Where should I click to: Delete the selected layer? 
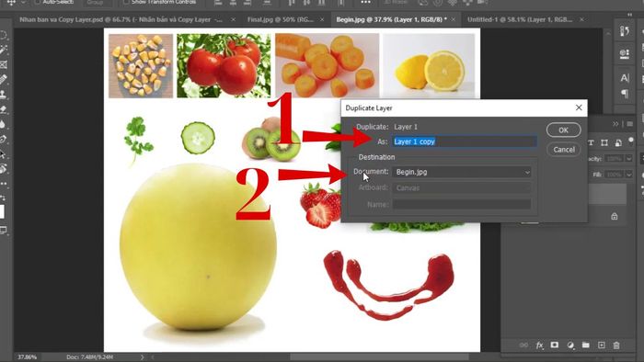tap(616, 345)
